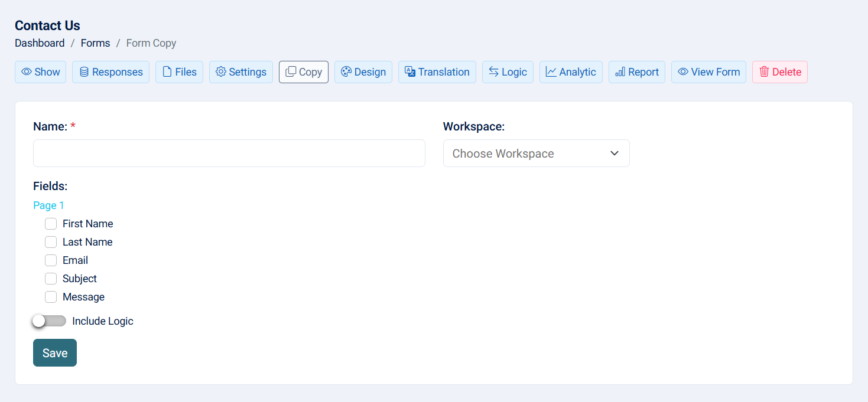868x402 pixels.
Task: Open Responses via the database icon
Action: point(84,72)
